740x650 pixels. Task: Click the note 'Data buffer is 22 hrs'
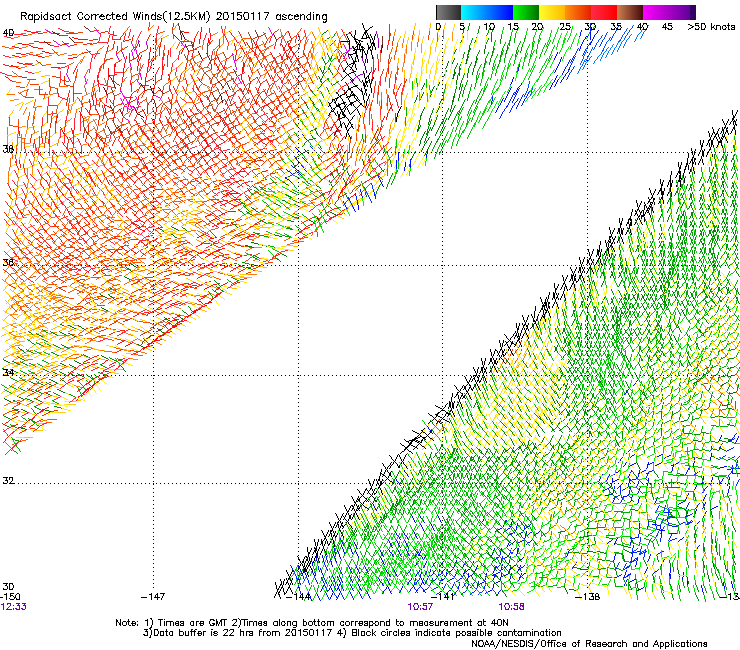tap(203, 633)
